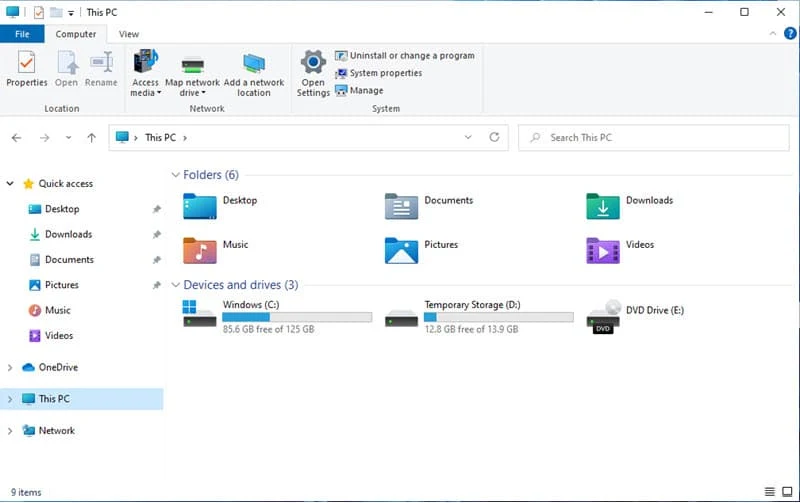The height and width of the screenshot is (503, 800).
Task: Click the Search This PC field
Action: (654, 138)
